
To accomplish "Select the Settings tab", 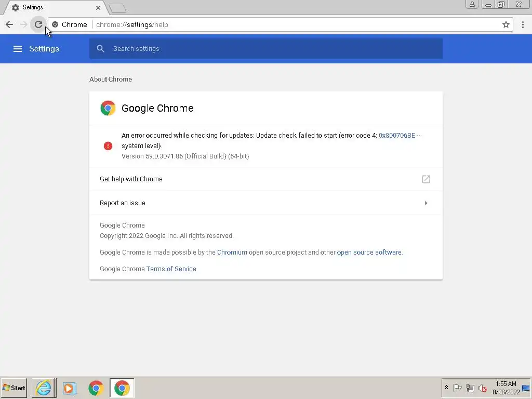I will pos(54,7).
